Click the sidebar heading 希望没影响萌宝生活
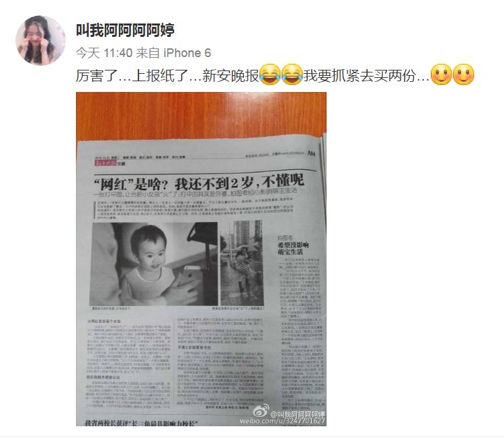 click(293, 248)
